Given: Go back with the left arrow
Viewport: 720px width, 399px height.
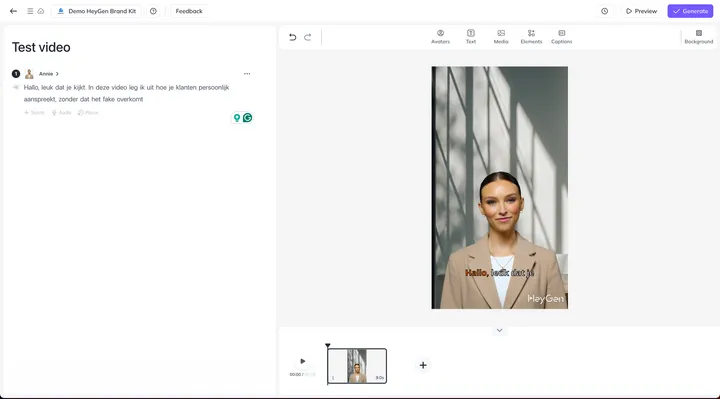Looking at the screenshot, I should pyautogui.click(x=13, y=11).
